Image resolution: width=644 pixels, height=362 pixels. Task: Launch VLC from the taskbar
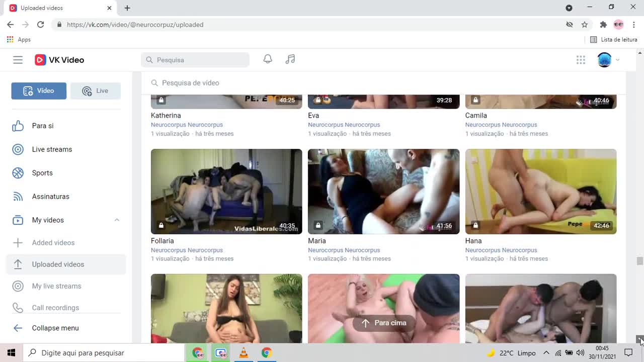pos(244,353)
